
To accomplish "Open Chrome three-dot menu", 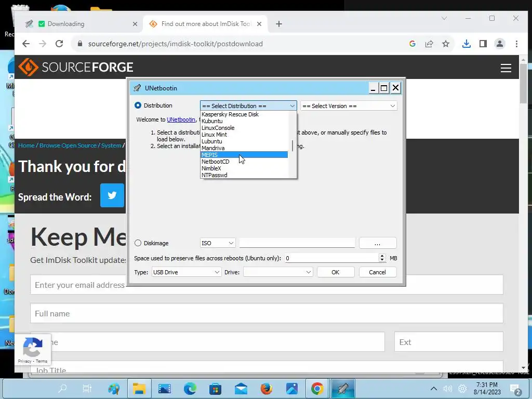I will pyautogui.click(x=516, y=44).
